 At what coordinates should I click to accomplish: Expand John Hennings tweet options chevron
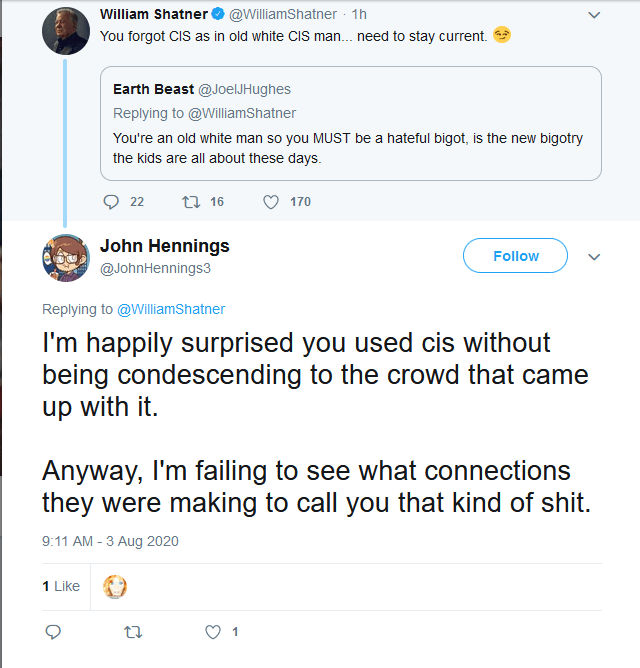[594, 257]
